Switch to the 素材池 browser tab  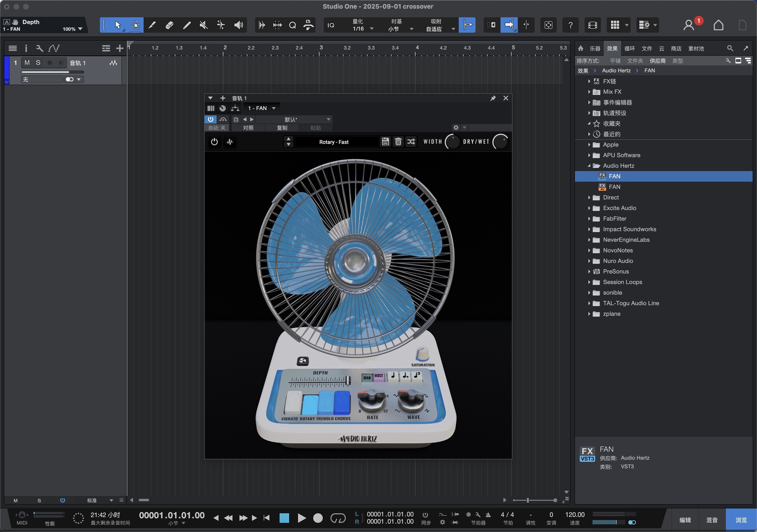(x=696, y=49)
